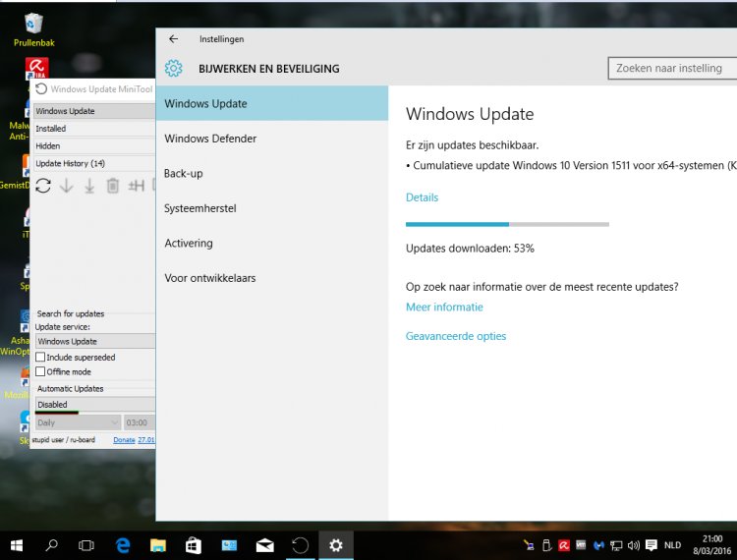The width and height of the screenshot is (737, 560).
Task: Expand the Automatic Updates Disabled dropdown
Action: point(94,404)
